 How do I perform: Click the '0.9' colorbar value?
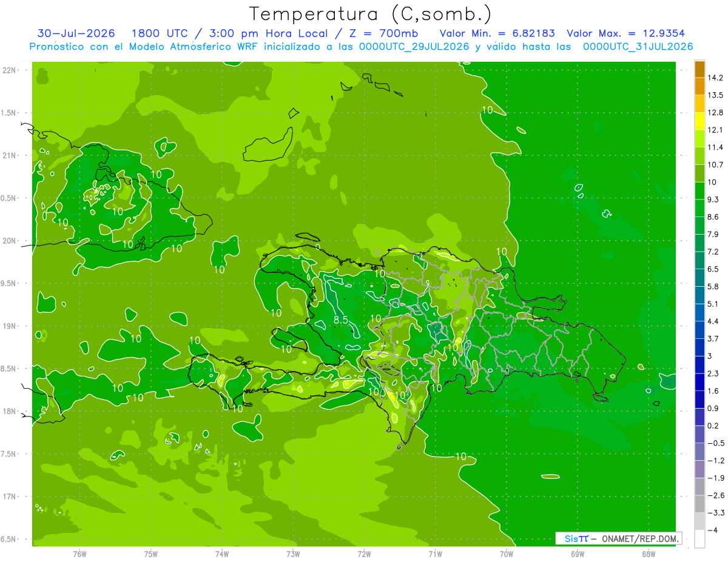pyautogui.click(x=713, y=409)
